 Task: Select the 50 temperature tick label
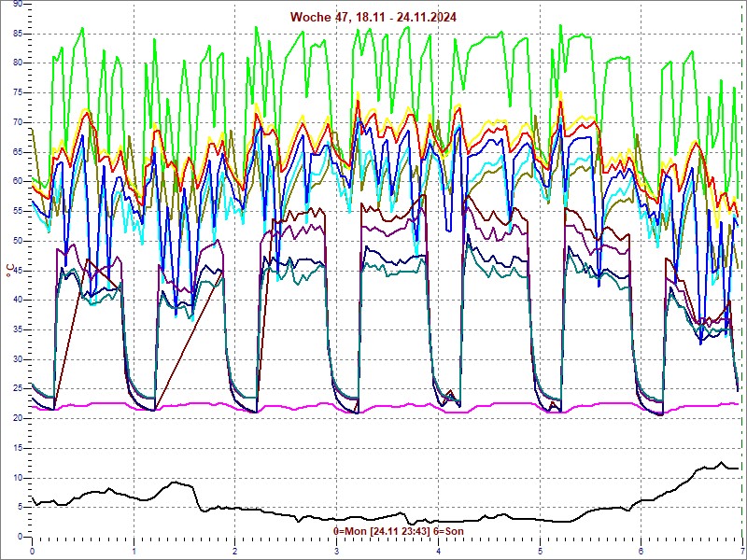click(17, 241)
